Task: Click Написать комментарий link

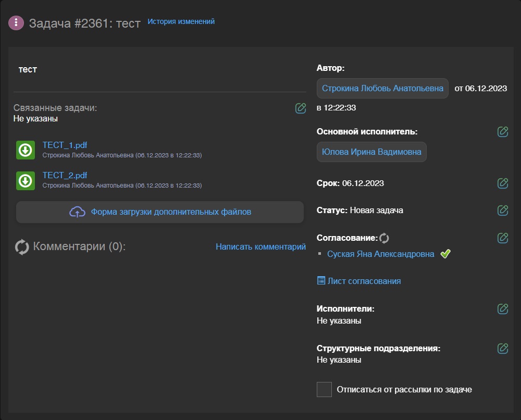Action: click(x=260, y=246)
